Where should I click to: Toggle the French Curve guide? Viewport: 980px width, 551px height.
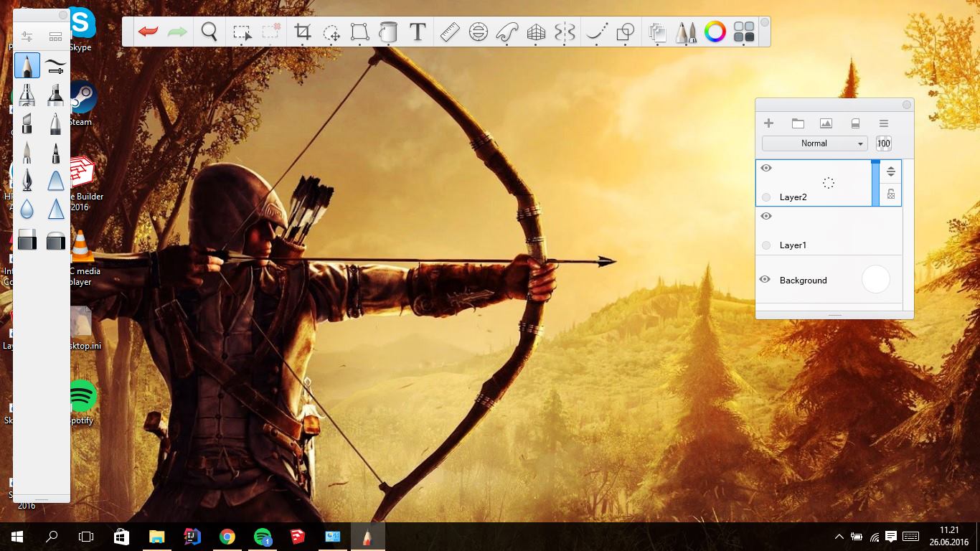click(x=507, y=32)
